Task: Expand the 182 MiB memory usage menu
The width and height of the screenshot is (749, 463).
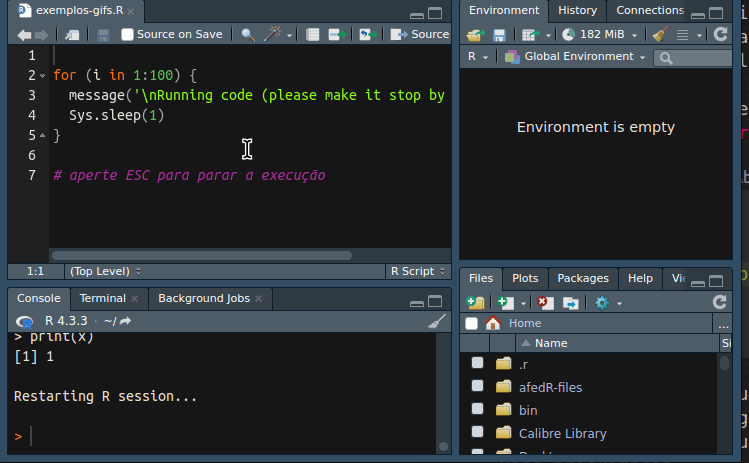Action: click(601, 34)
